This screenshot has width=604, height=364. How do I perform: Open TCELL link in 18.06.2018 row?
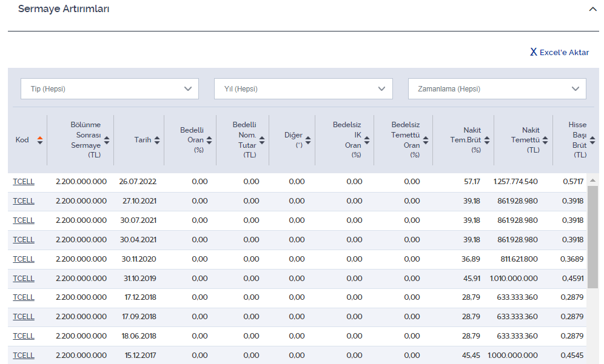pos(24,336)
